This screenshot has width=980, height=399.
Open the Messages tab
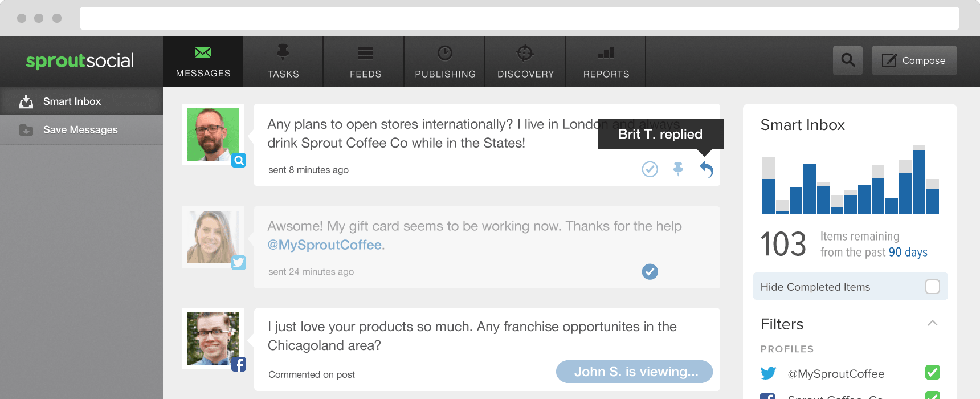tap(203, 62)
